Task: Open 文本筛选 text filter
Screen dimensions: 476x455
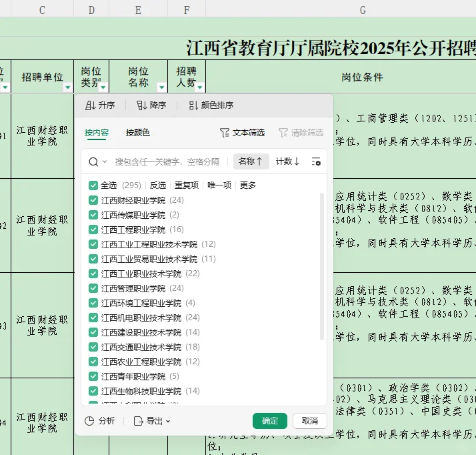Action: pos(242,133)
